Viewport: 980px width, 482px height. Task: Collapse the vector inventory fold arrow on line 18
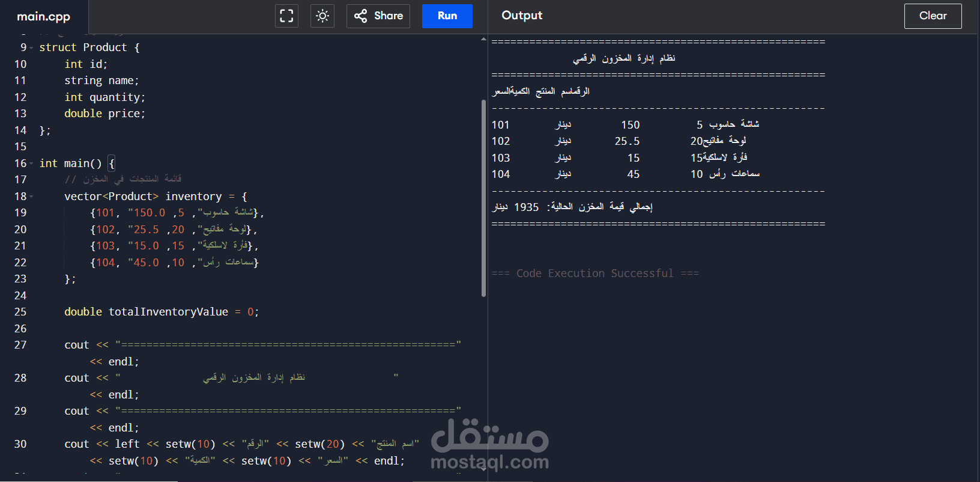click(31, 197)
